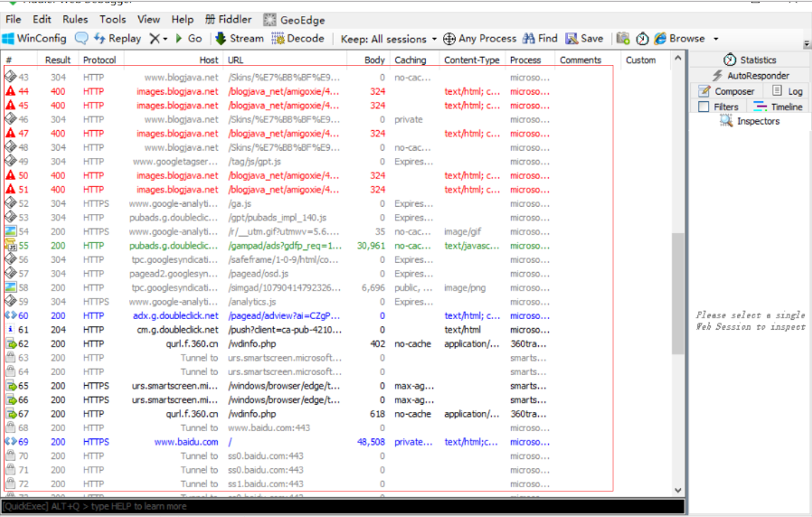
Task: Click the Save toolbar button
Action: pos(584,38)
